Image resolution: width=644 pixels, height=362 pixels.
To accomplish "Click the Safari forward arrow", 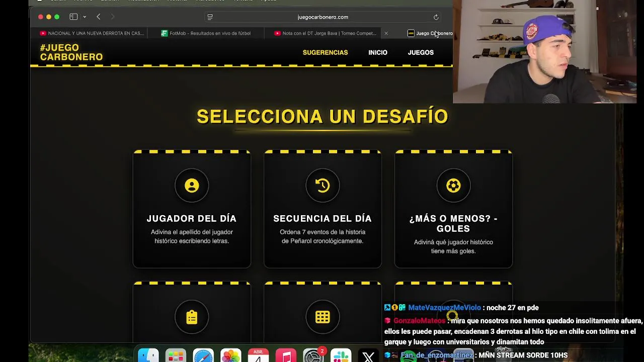I will (112, 17).
